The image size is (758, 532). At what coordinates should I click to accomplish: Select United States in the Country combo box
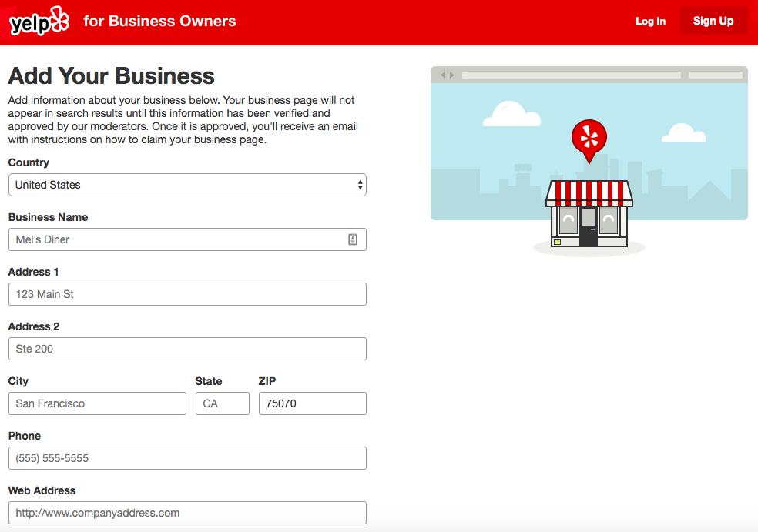click(186, 185)
